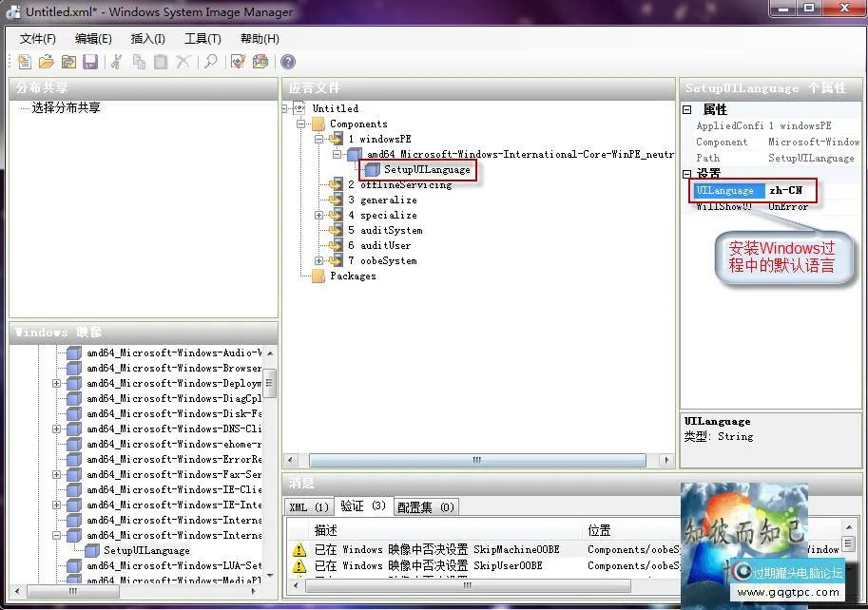Search with the magnifier toolbar icon
This screenshot has height=610, width=868.
[210, 61]
